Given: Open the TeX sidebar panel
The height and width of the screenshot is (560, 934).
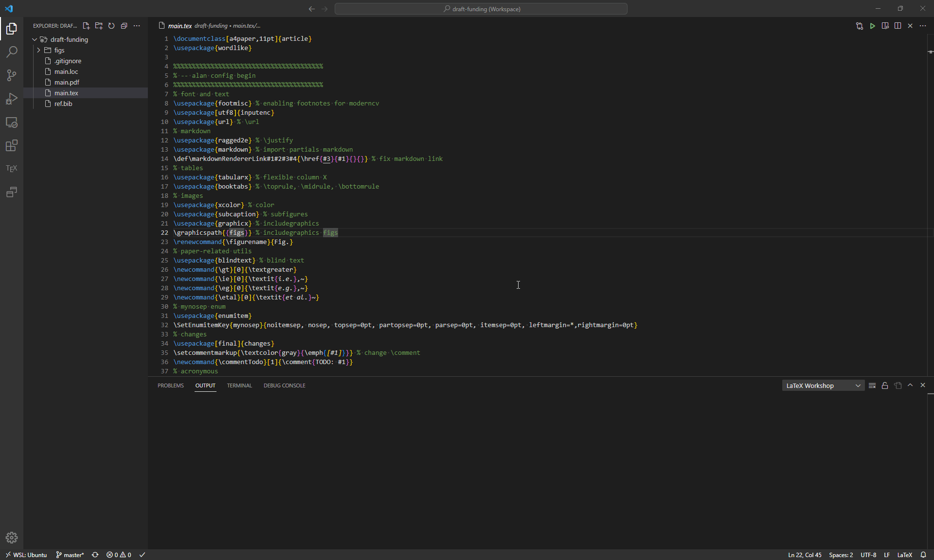Looking at the screenshot, I should tap(12, 169).
